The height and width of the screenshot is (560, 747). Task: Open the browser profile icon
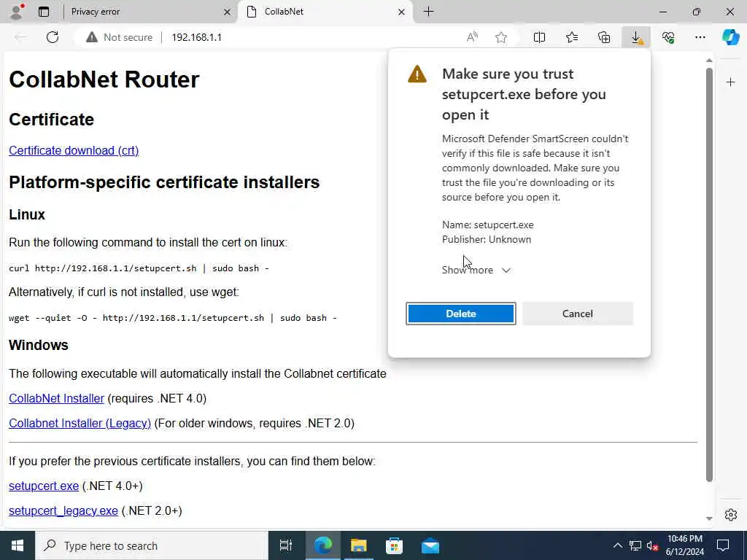pos(17,12)
